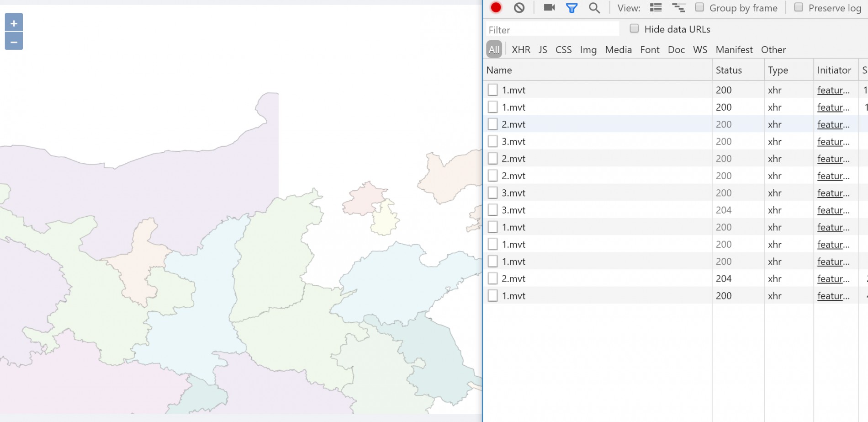Click the Filter text input field
This screenshot has height=422, width=868.
point(552,30)
